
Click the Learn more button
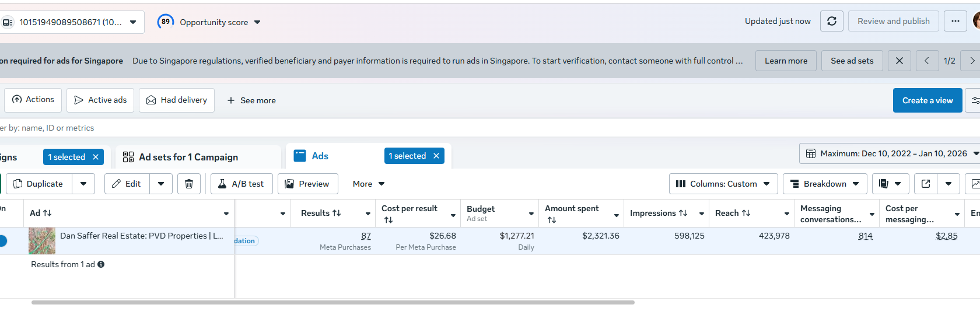tap(786, 61)
